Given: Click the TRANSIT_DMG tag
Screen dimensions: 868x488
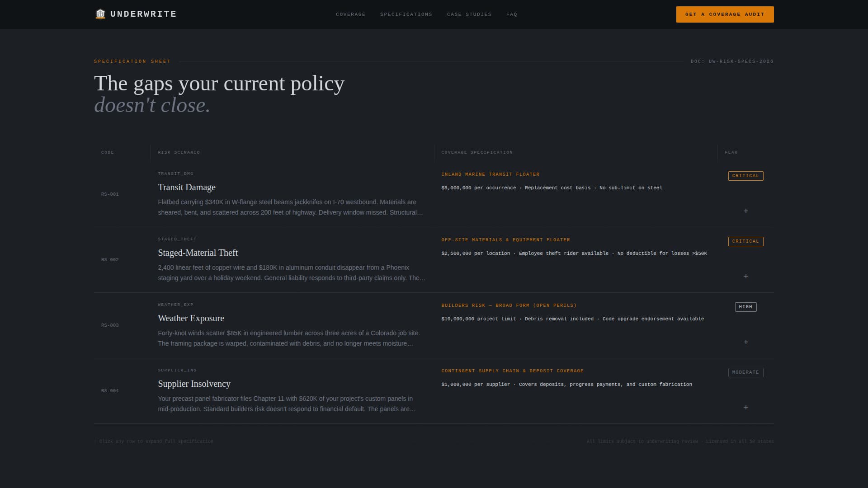Looking at the screenshot, I should 175,174.
